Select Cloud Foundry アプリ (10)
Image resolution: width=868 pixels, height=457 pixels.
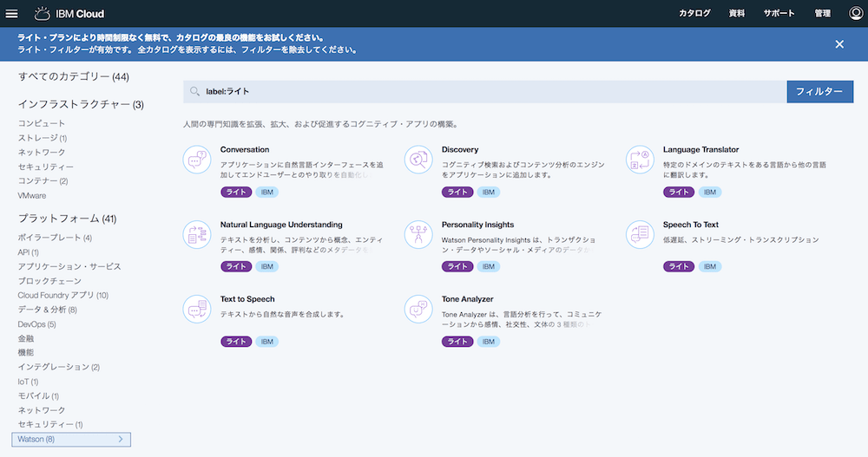pos(63,296)
